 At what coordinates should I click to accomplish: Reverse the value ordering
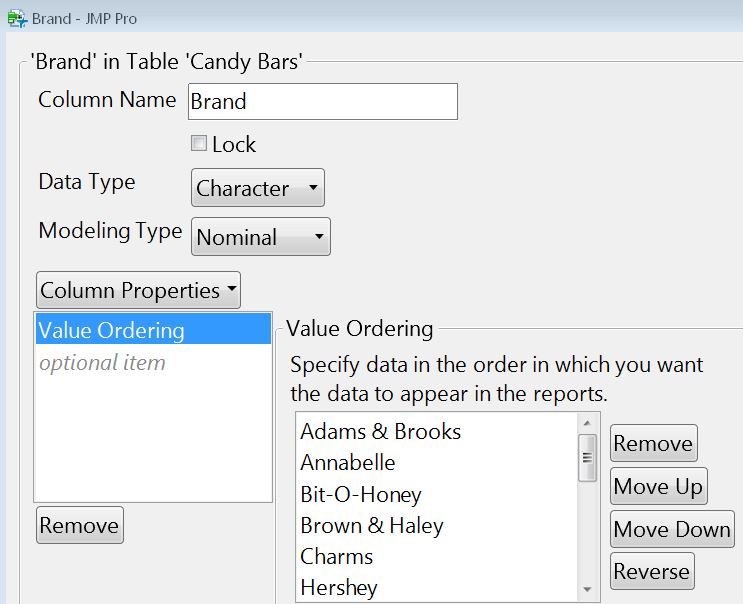click(x=652, y=571)
